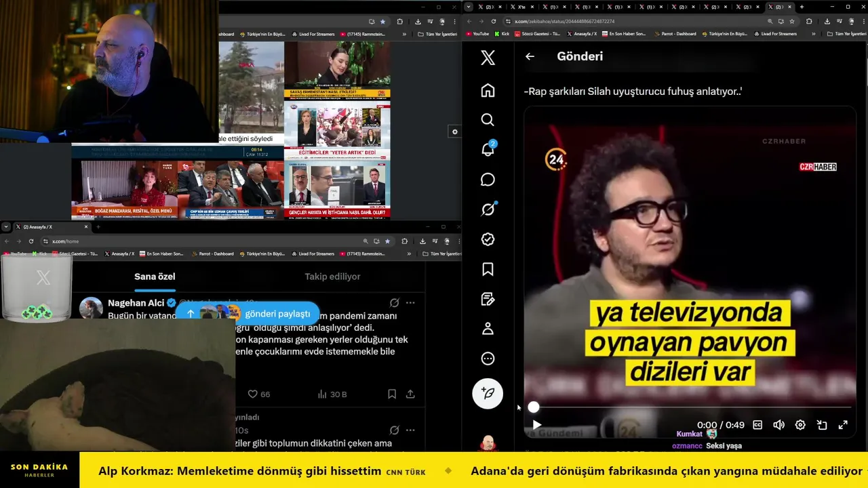Screen dimensions: 868x488
Task: Switch to the X'te tab in right browser
Action: (x=521, y=7)
